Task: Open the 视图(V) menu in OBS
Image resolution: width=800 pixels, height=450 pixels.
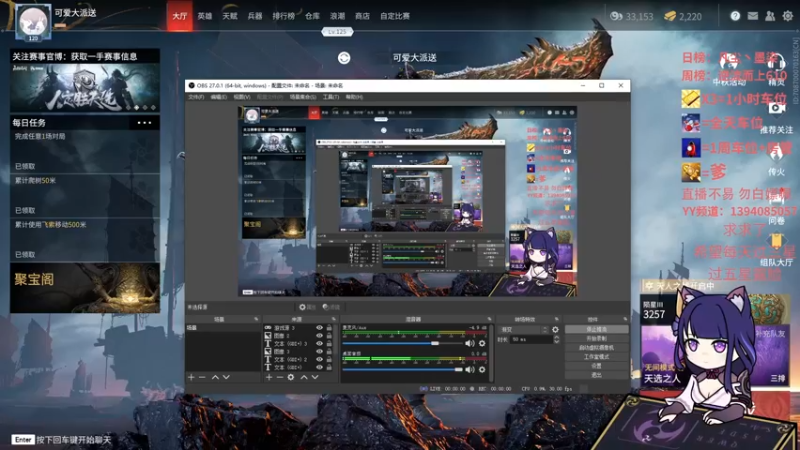Action: pyautogui.click(x=242, y=97)
